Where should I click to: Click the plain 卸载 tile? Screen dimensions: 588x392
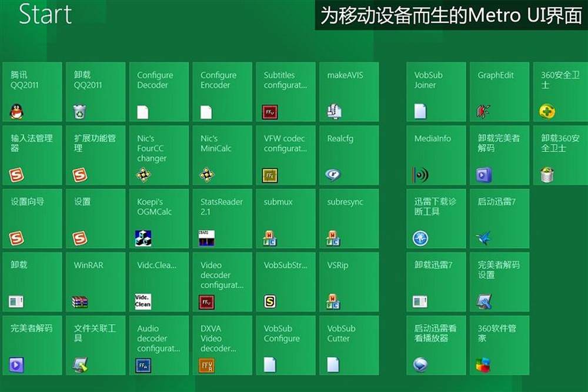point(32,282)
